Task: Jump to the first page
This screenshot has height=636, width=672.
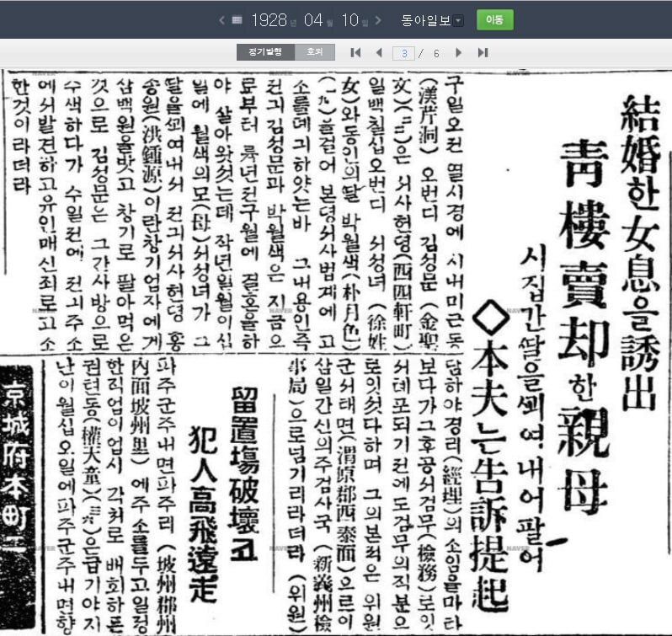Action: click(x=355, y=52)
